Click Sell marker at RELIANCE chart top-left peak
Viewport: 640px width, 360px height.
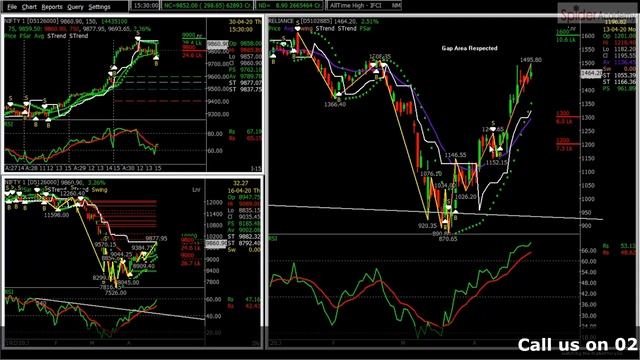pyautogui.click(x=298, y=28)
